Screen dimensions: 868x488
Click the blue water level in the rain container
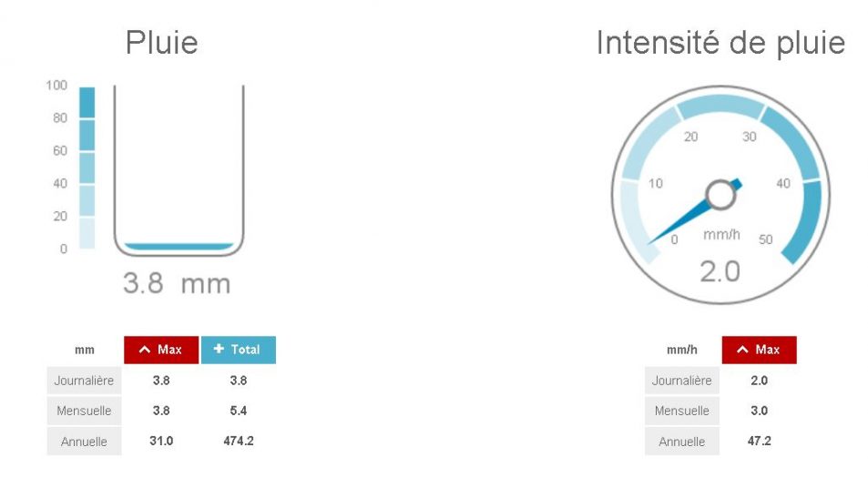click(x=179, y=247)
